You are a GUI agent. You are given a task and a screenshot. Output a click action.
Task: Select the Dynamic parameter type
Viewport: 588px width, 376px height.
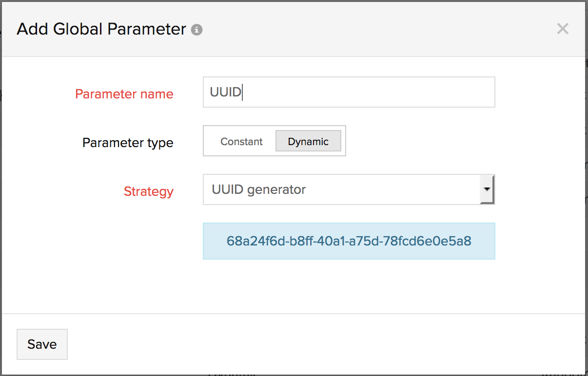(308, 141)
